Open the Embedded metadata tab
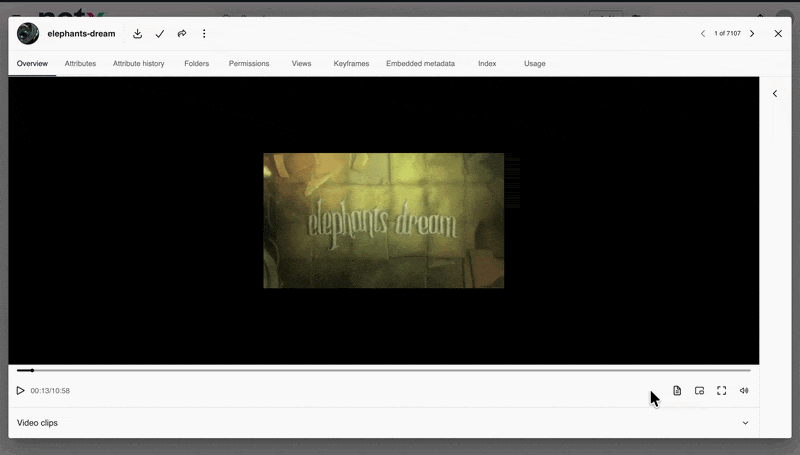 pyautogui.click(x=420, y=64)
